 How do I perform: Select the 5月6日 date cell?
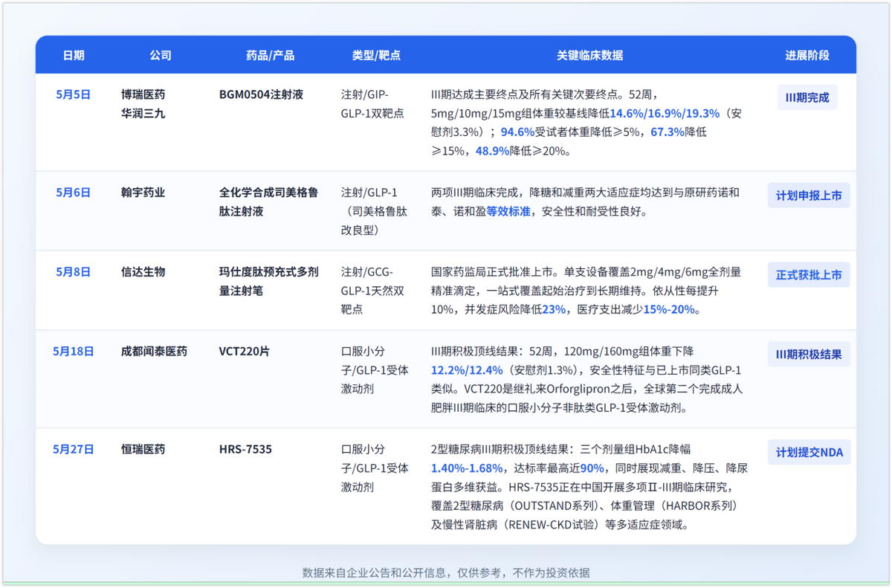(73, 192)
